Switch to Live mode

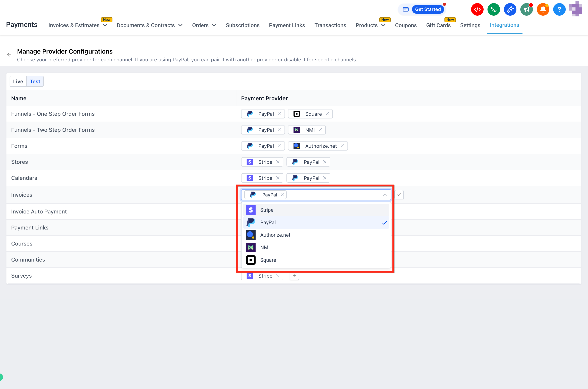[18, 81]
